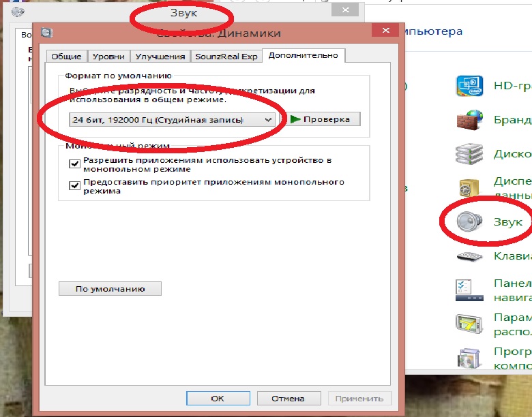This screenshot has height=417, width=532.
Task: Switch to the Общие tab
Action: coord(67,57)
